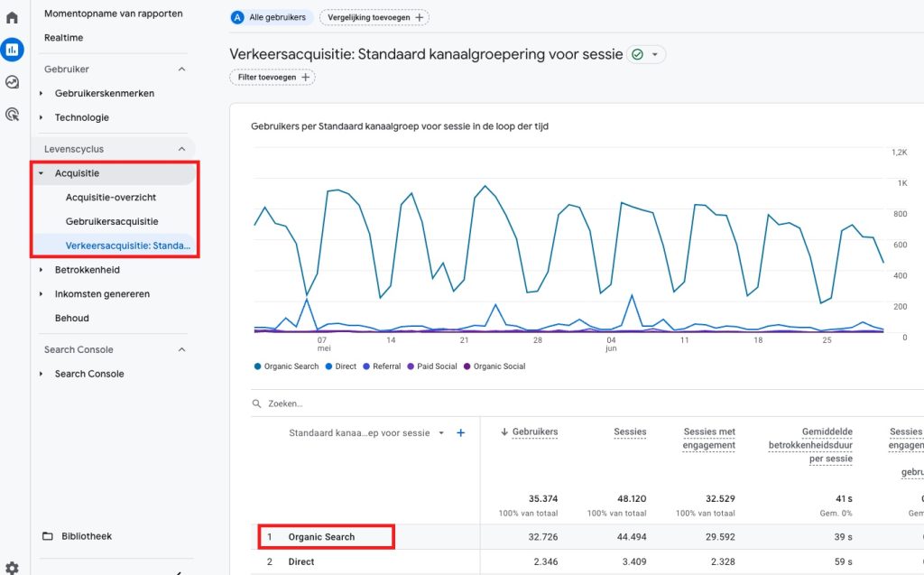Toggle Direct series in chart legend
The width and height of the screenshot is (924, 575).
340,366
